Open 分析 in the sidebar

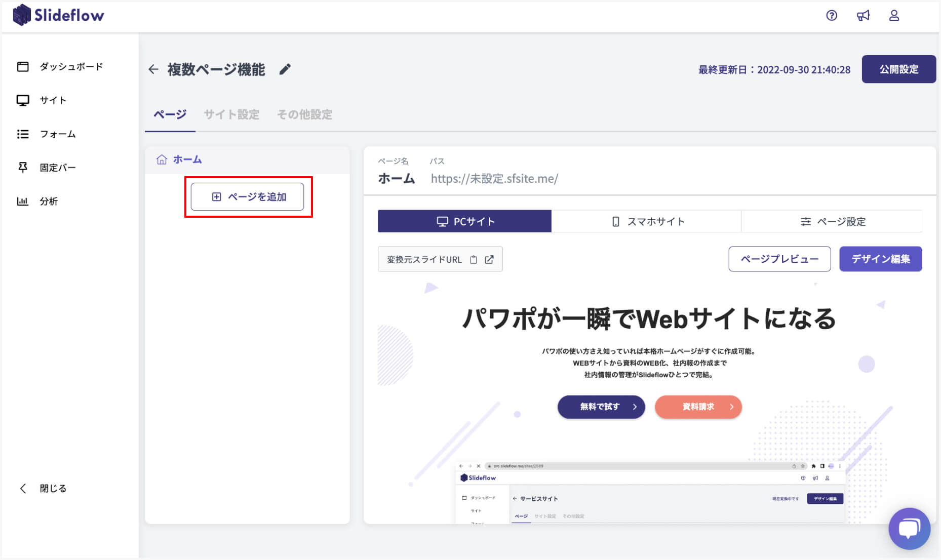[x=49, y=201]
